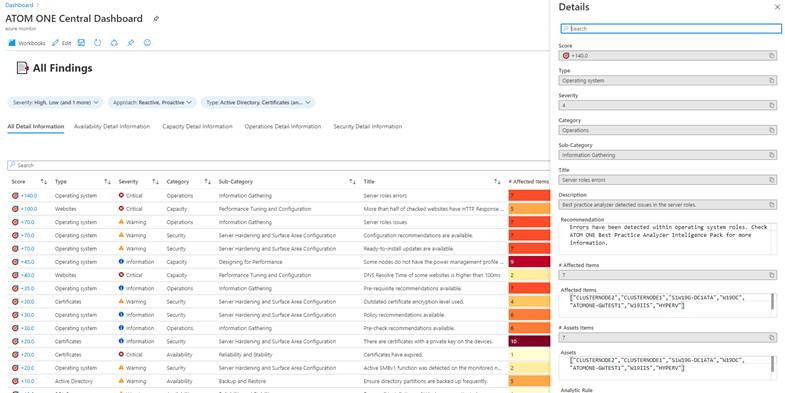This screenshot has width=785, height=393.
Task: Copy the Title field in Details
Action: click(x=772, y=180)
